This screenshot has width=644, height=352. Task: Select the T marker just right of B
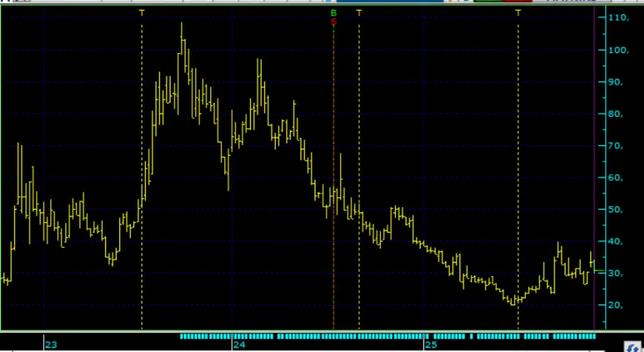pos(359,13)
